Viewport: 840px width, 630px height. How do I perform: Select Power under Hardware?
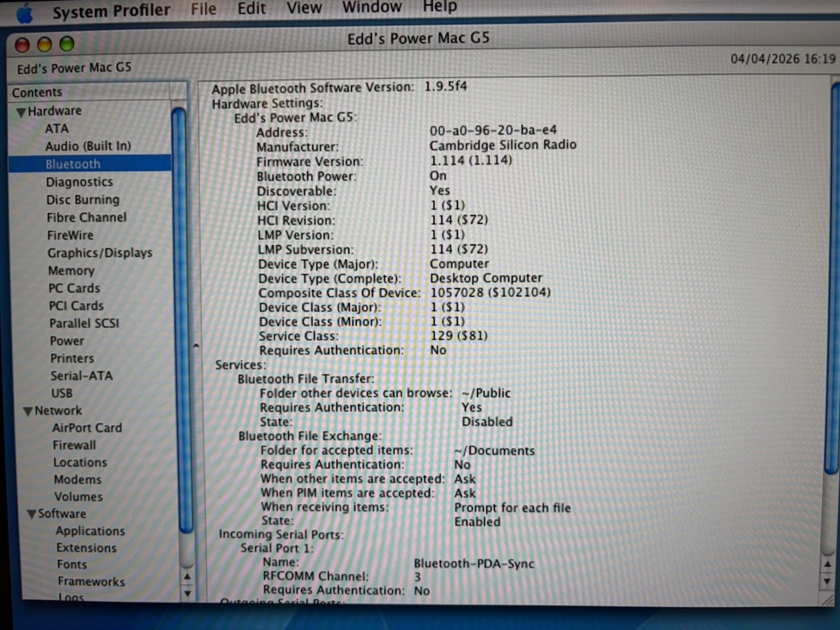click(x=67, y=341)
